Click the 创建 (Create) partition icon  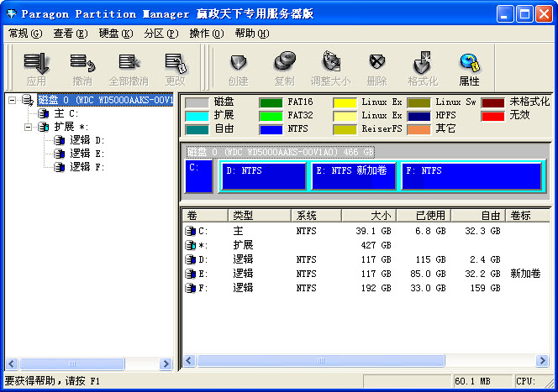[x=238, y=67]
